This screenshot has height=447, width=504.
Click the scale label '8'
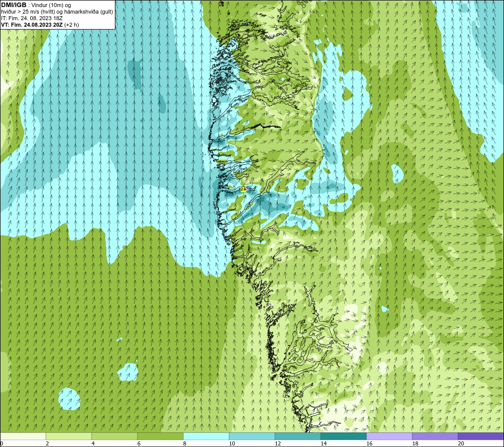point(185,443)
